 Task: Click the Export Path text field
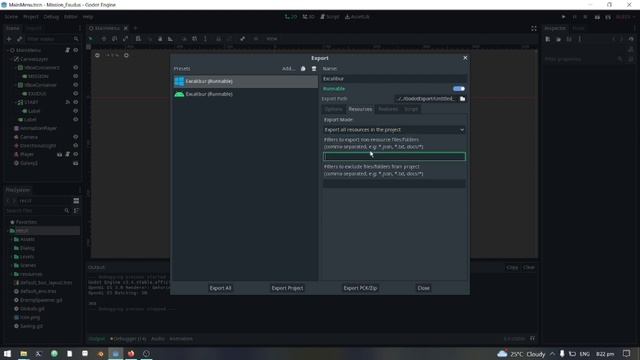pyautogui.click(x=426, y=99)
